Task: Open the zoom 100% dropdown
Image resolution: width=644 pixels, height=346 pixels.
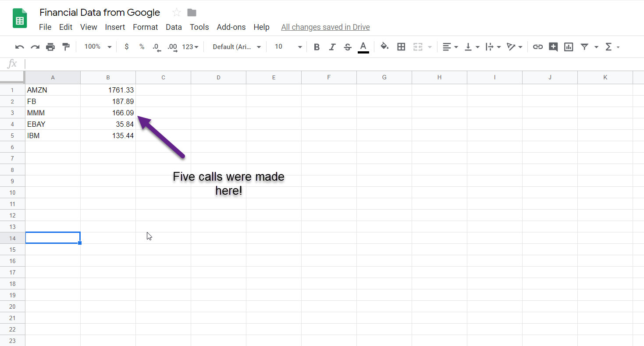Action: (98, 46)
